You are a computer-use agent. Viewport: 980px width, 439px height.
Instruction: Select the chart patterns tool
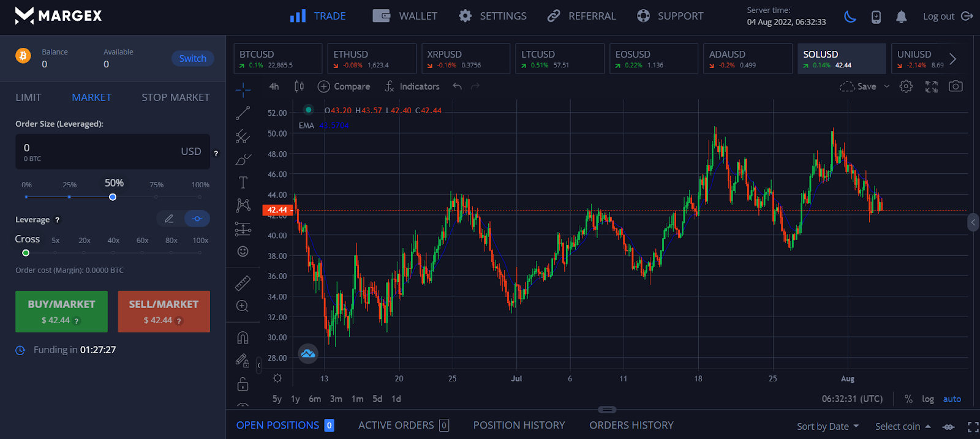(243, 205)
